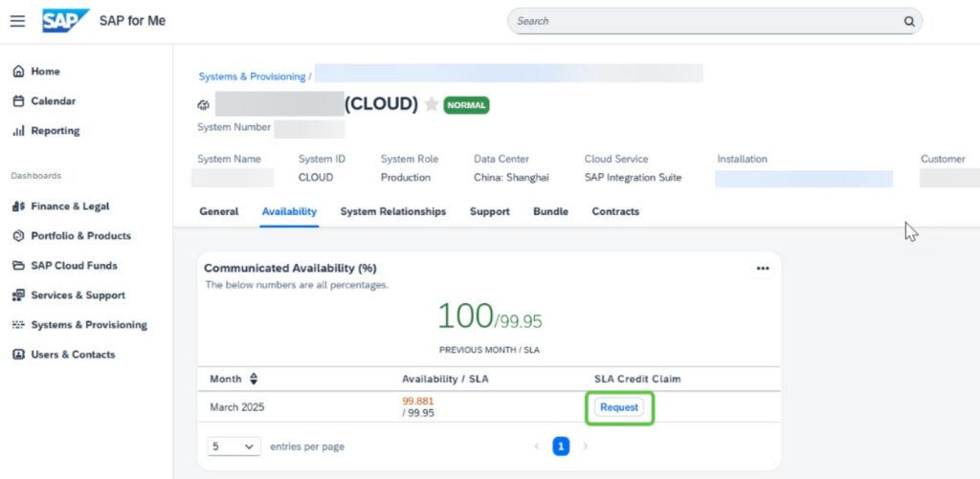980x479 pixels.
Task: Click the Reporting bar chart icon
Action: click(x=19, y=131)
